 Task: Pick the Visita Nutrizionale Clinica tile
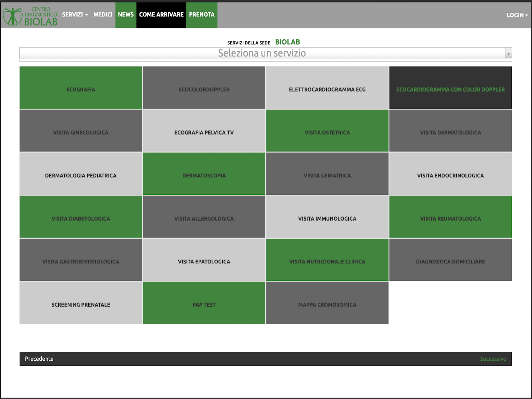click(x=327, y=260)
